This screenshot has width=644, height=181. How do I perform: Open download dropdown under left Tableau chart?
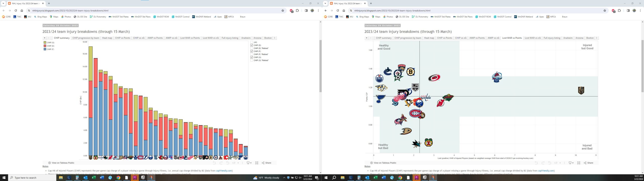(x=249, y=163)
